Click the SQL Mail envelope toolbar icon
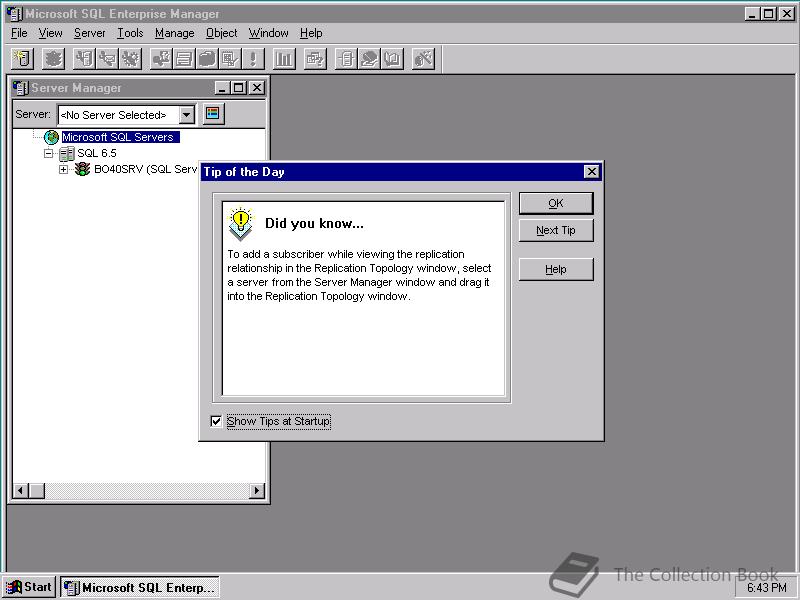Image resolution: width=800 pixels, height=600 pixels. click(107, 59)
